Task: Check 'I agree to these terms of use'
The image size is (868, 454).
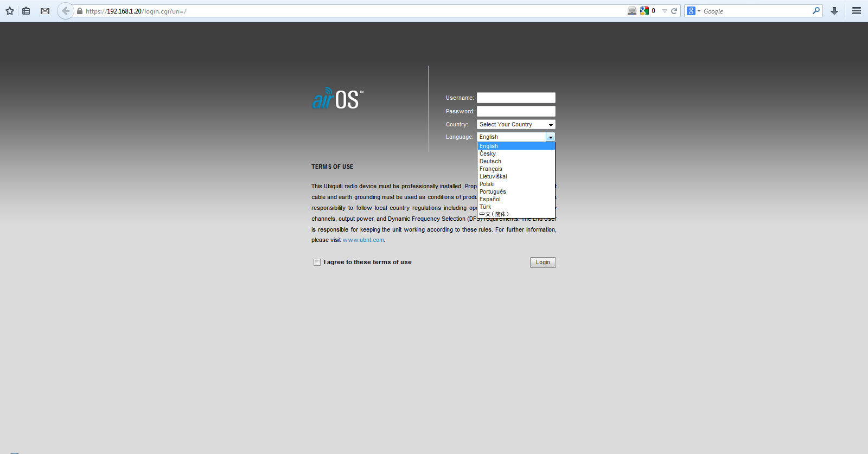Action: [317, 263]
